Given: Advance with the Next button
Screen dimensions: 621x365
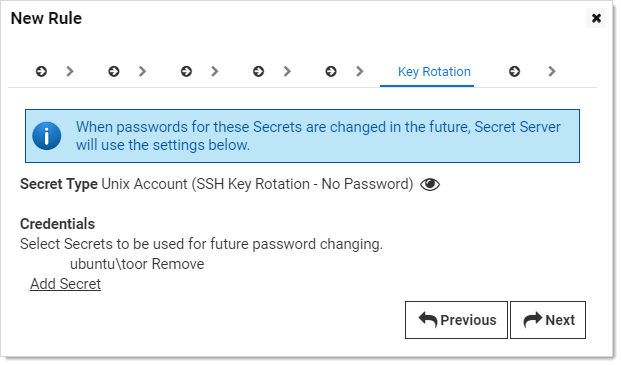Looking at the screenshot, I should pos(548,320).
